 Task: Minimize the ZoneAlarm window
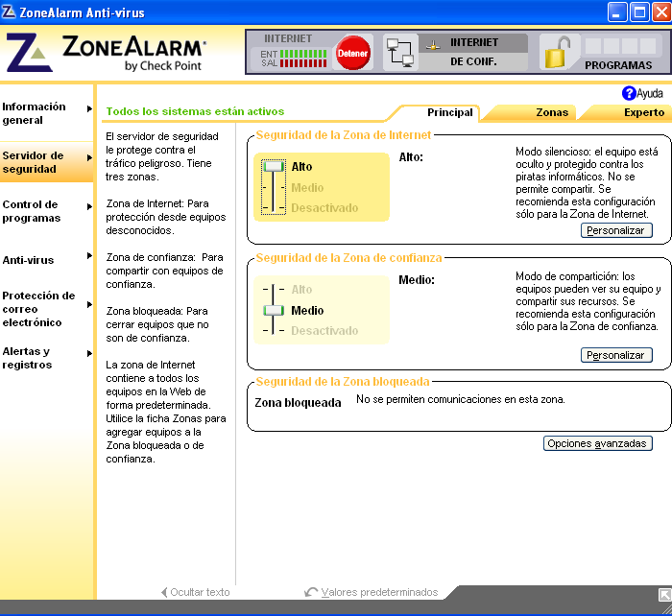point(617,12)
